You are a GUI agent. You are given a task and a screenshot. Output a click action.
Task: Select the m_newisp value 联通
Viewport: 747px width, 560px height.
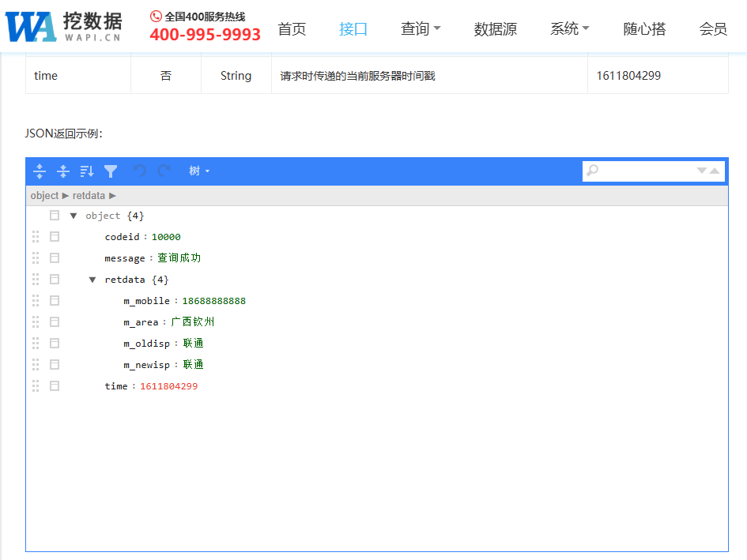point(193,365)
